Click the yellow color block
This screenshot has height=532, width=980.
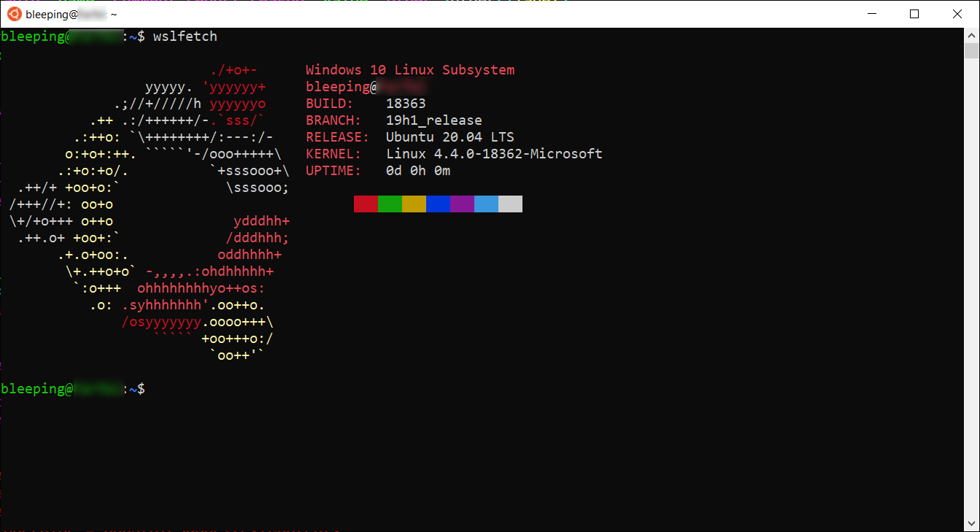pos(414,204)
